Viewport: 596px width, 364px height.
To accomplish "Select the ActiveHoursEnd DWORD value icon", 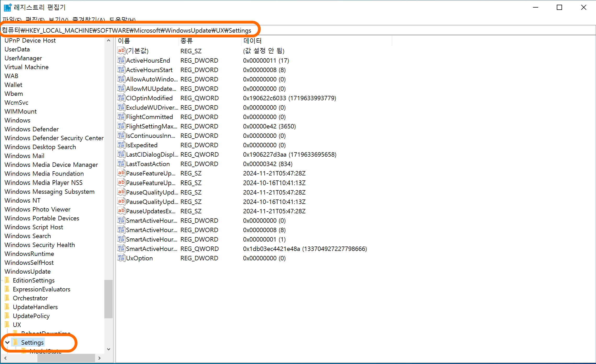I will [x=121, y=60].
